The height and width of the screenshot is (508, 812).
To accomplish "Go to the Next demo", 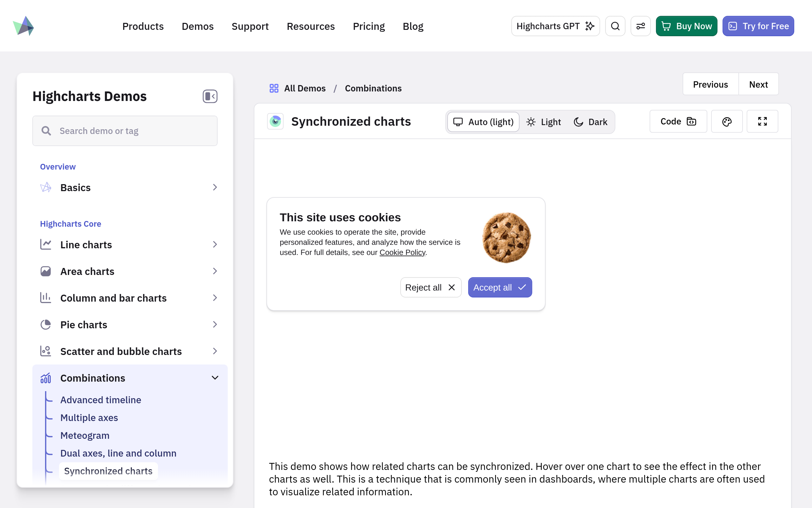I will click(758, 84).
